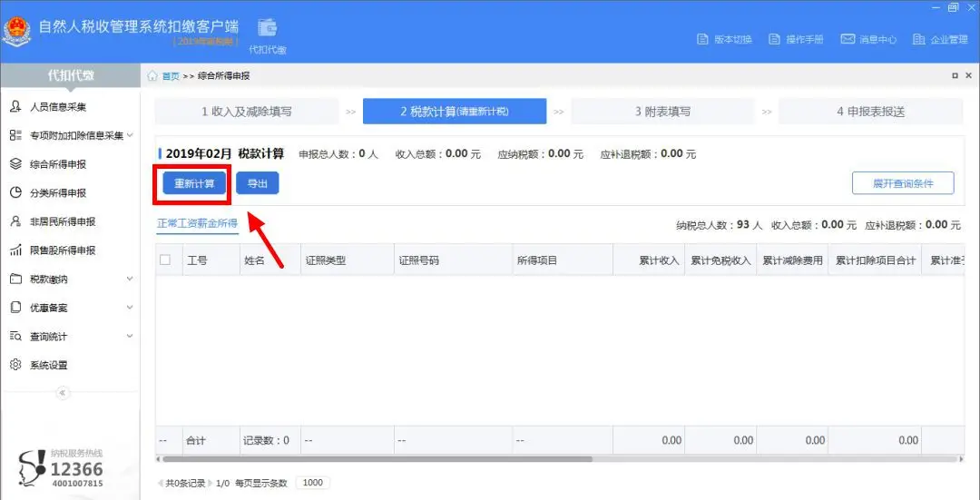This screenshot has height=500, width=980.
Task: Switch to step 3 附表填写
Action: 663,112
